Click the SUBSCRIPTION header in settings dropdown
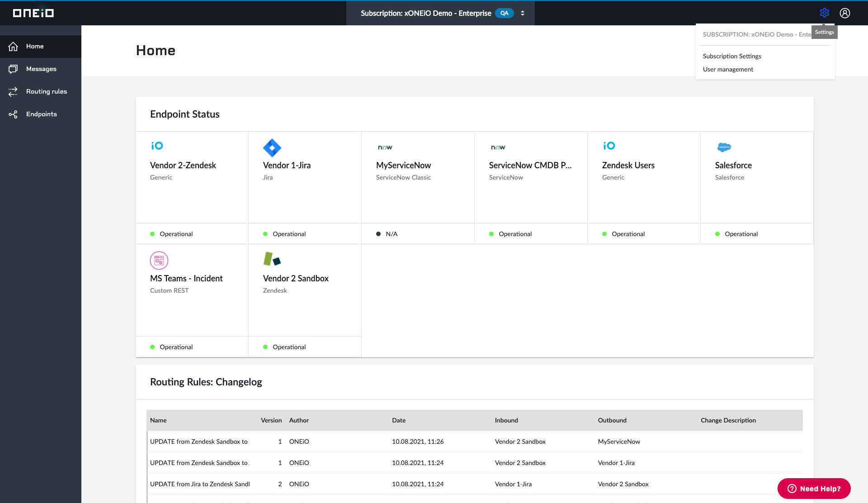 click(x=757, y=34)
